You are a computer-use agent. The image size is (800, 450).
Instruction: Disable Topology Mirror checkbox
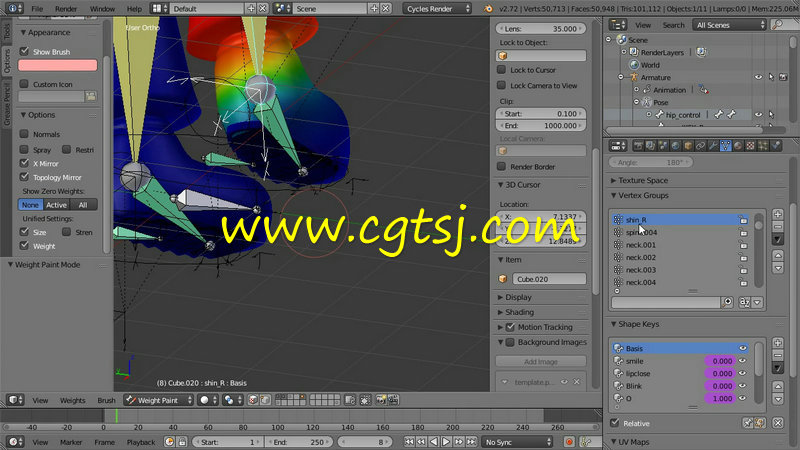(x=24, y=177)
